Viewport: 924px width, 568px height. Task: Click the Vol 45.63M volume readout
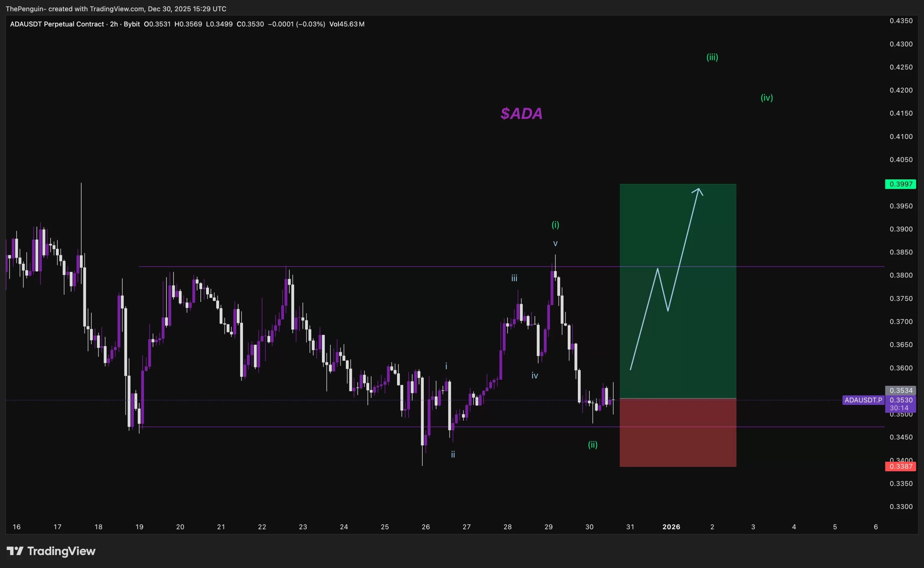(x=346, y=24)
